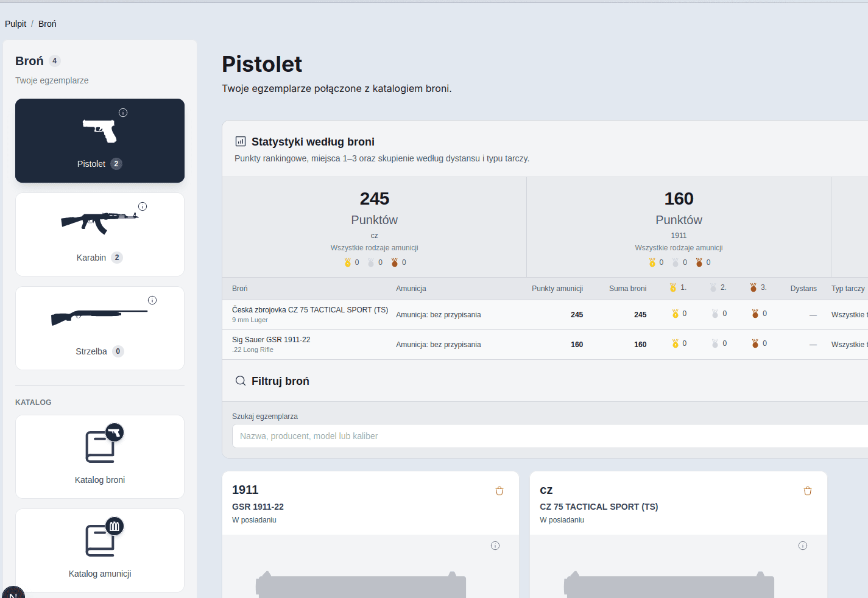The width and height of the screenshot is (868, 598).
Task: Select the Strzelba category card
Action: [100, 328]
